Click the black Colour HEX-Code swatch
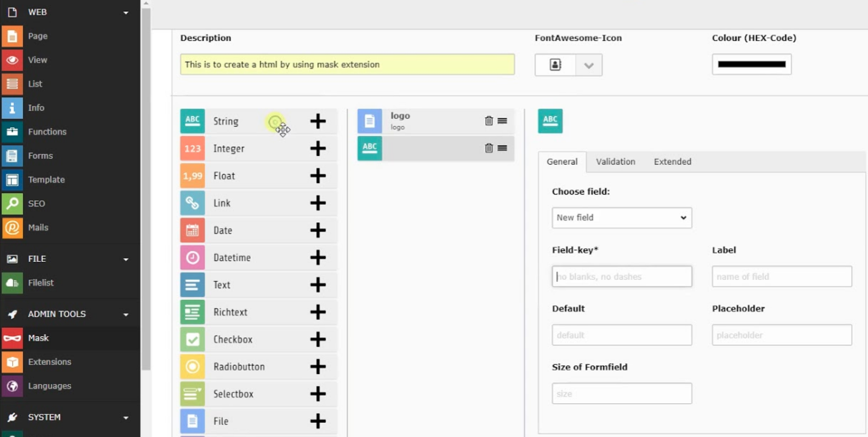868x437 pixels. [x=751, y=65]
